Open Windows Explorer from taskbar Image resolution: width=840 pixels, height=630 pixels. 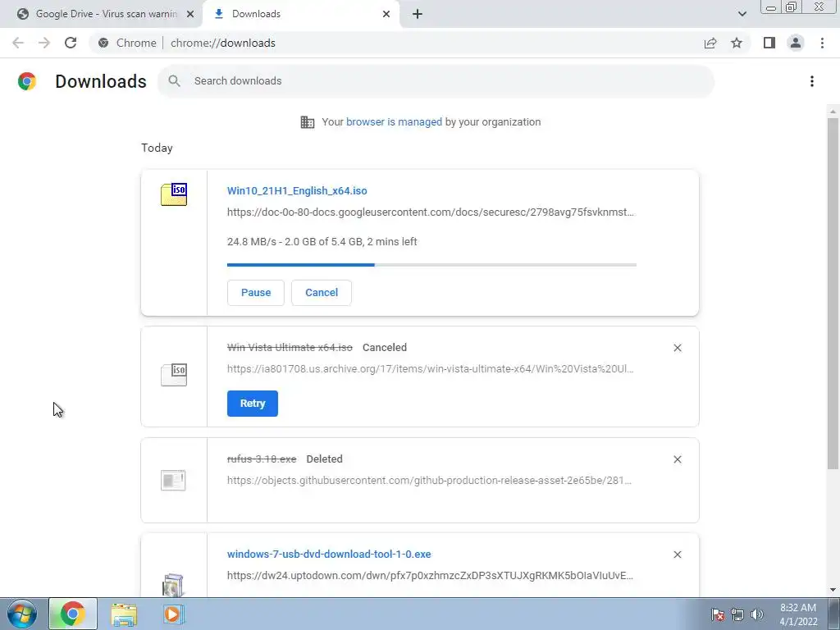pos(124,614)
